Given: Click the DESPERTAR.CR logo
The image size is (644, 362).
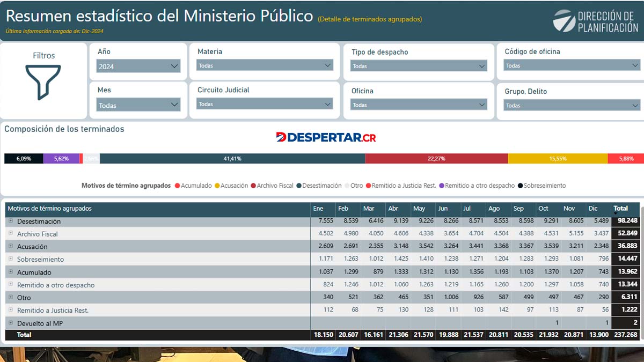Looking at the screenshot, I should 326,137.
